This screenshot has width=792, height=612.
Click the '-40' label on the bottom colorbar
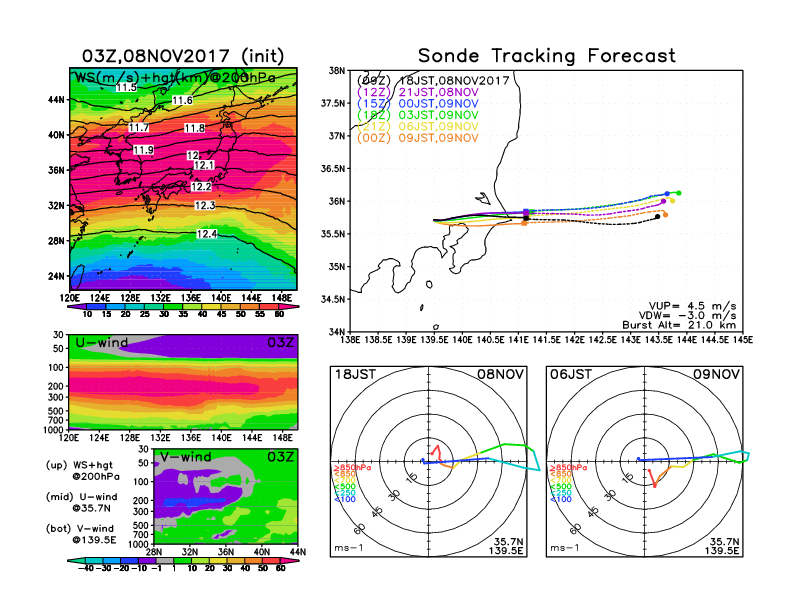87,568
